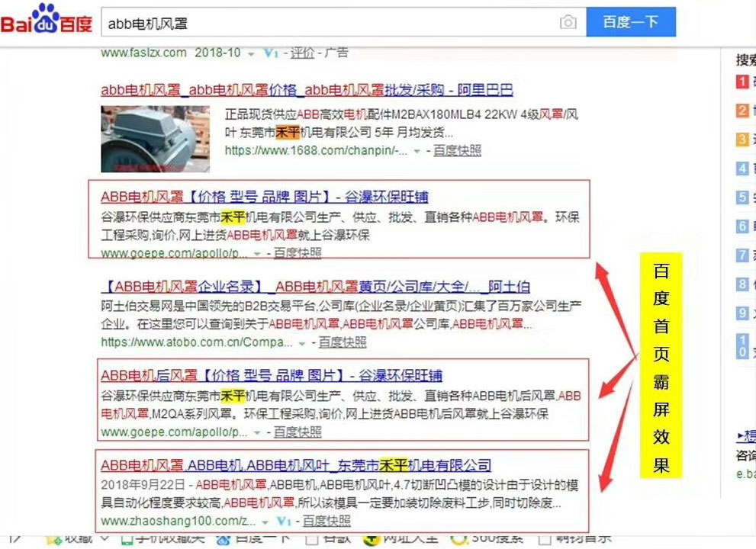The image size is (756, 549).
Task: Click the camera image-search icon
Action: pyautogui.click(x=568, y=22)
